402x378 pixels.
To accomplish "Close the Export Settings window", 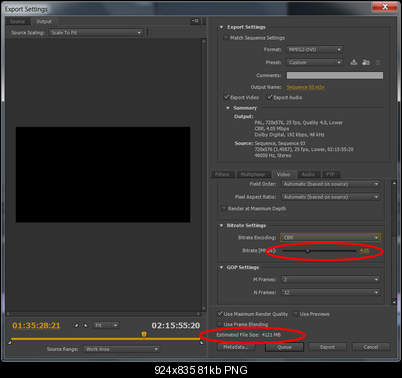I will pyautogui.click(x=385, y=7).
